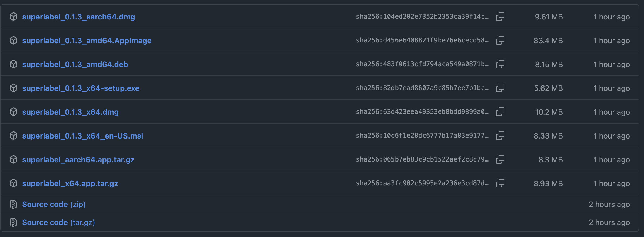Download superlabel_0.1.3_aarch64.dmg
The image size is (644, 237).
78,17
